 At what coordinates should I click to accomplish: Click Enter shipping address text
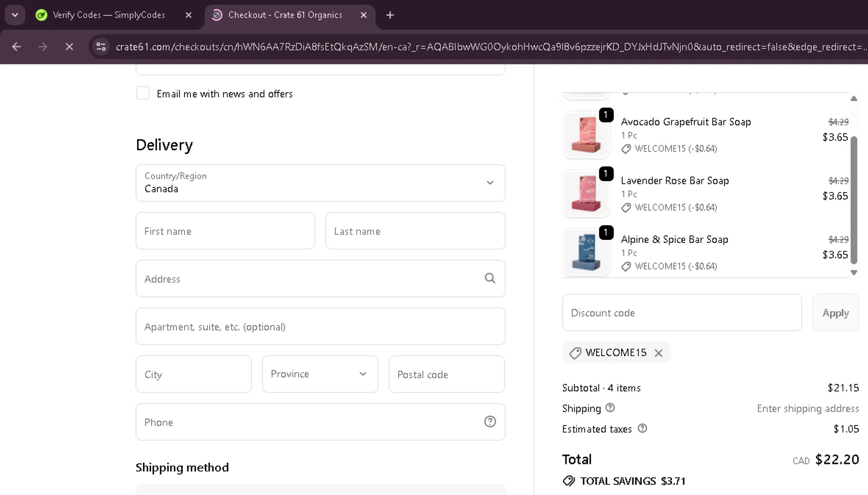(808, 408)
